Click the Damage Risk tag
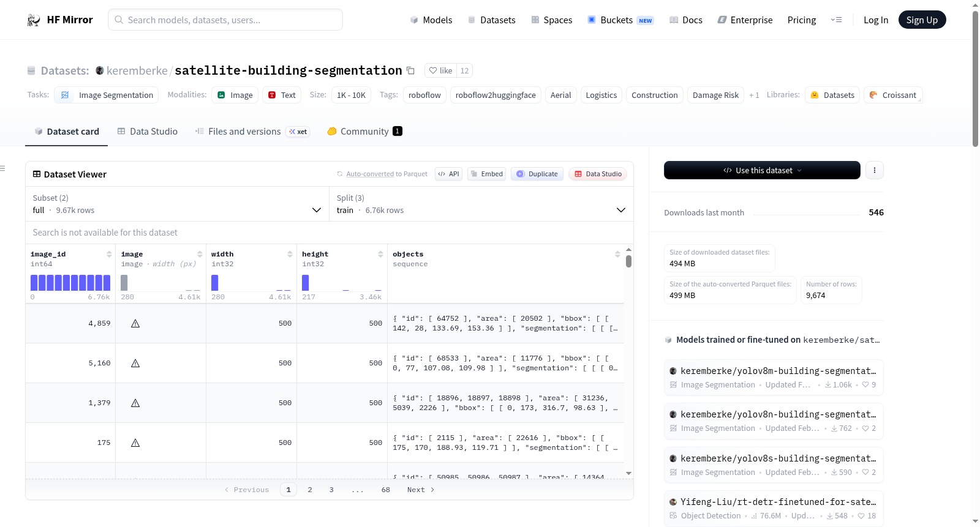The image size is (980, 527). point(715,95)
